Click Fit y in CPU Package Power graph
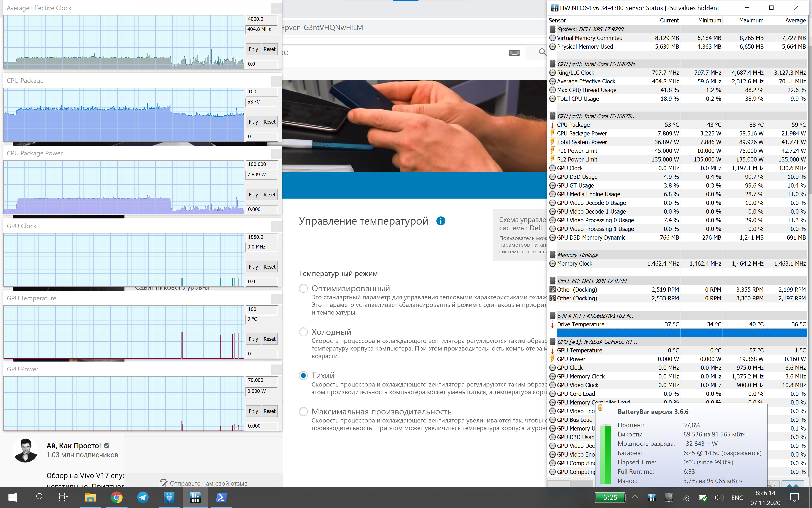Screen dimensions: 812x508 [253, 195]
